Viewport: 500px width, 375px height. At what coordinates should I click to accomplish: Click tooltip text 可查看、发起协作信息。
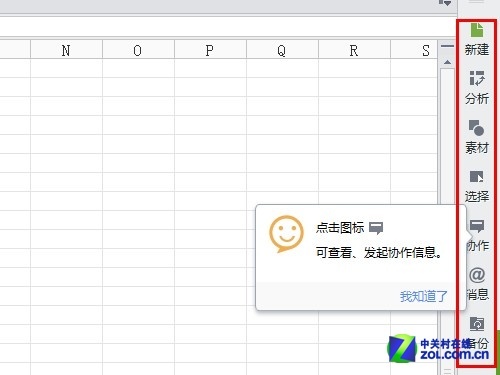point(379,253)
